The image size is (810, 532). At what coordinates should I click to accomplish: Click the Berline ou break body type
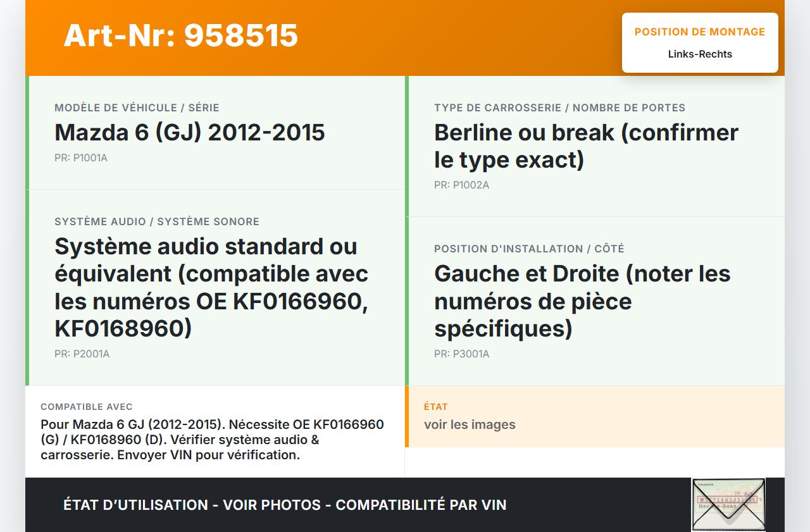tap(586, 146)
